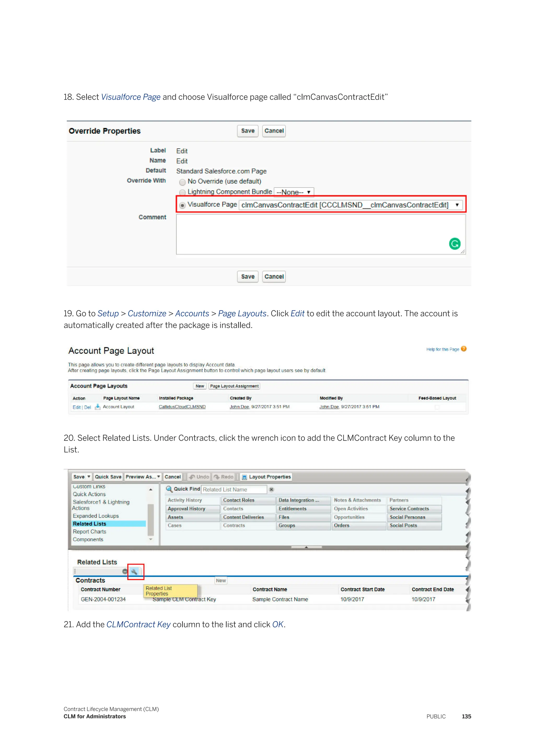The image size is (535, 756).
Task: Click Sample Contract Name cell
Action: (280, 599)
